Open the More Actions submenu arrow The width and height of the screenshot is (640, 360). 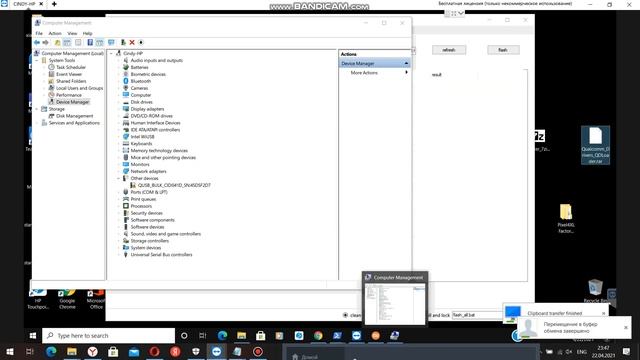(406, 72)
